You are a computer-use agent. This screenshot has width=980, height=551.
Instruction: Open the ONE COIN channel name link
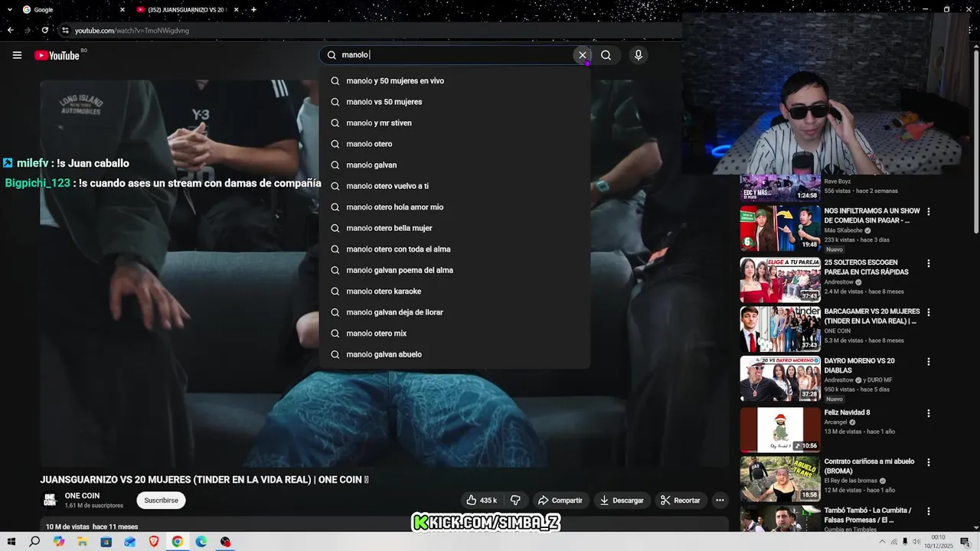(82, 496)
